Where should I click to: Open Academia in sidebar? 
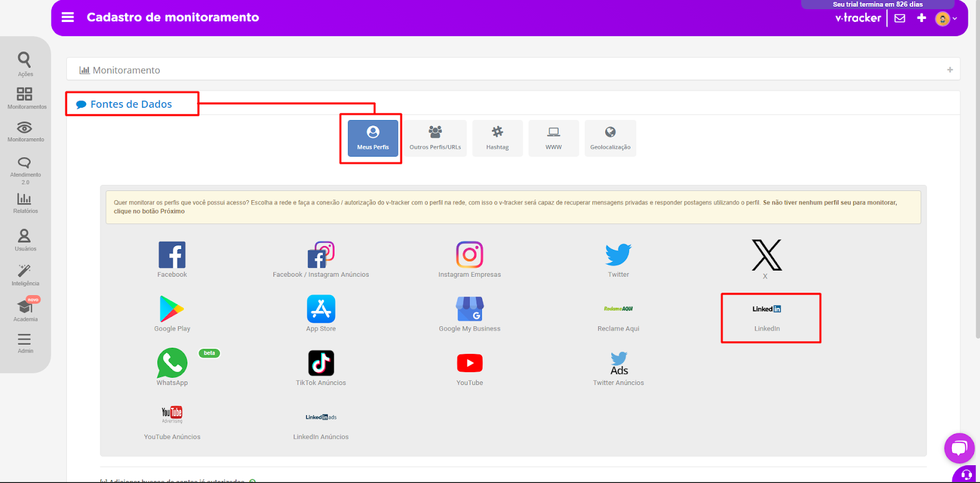(25, 310)
